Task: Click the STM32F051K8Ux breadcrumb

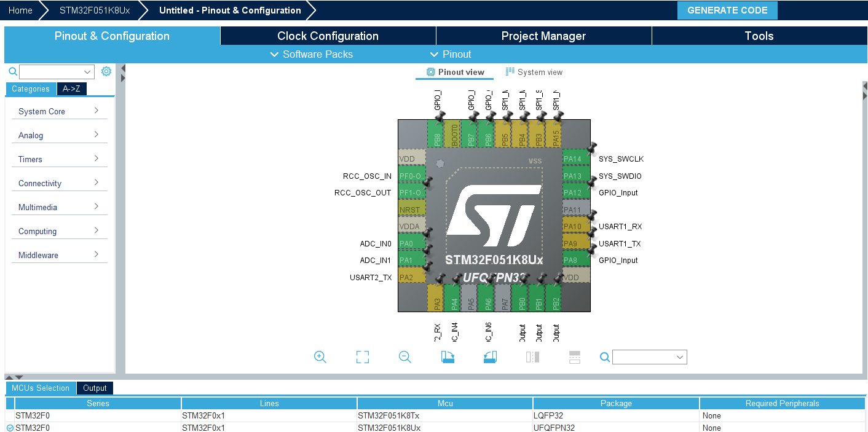Action: tap(95, 10)
